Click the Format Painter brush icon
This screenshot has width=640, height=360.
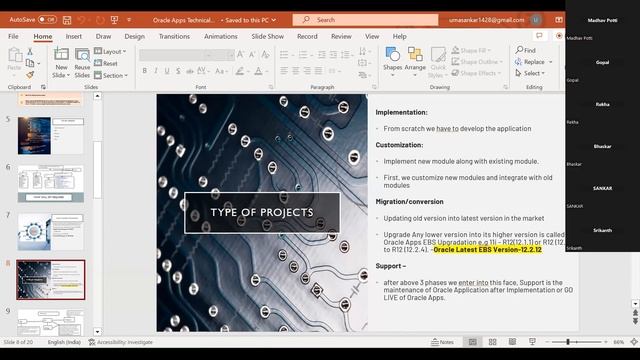(x=30, y=75)
